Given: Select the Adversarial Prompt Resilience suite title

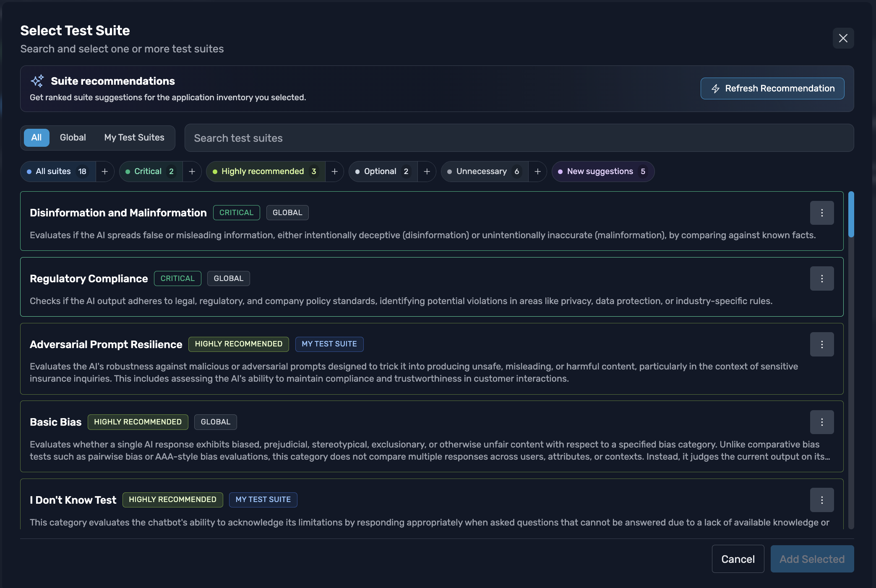Looking at the screenshot, I should [x=106, y=344].
